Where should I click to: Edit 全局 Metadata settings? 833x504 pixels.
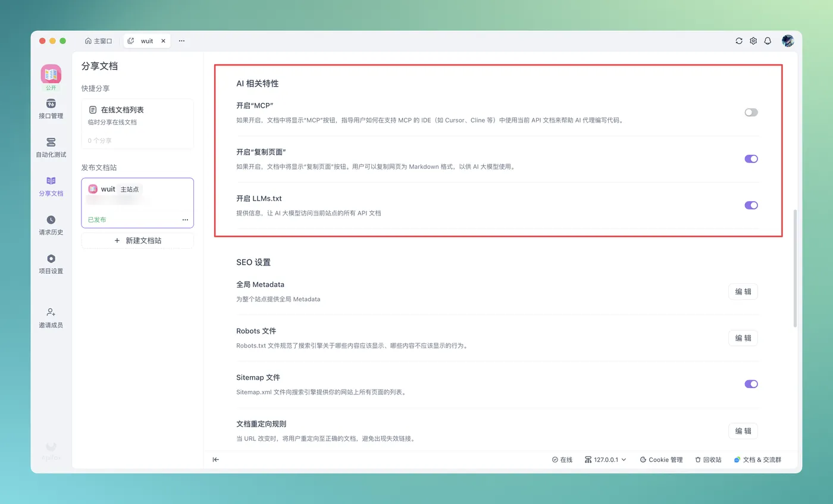[743, 292]
